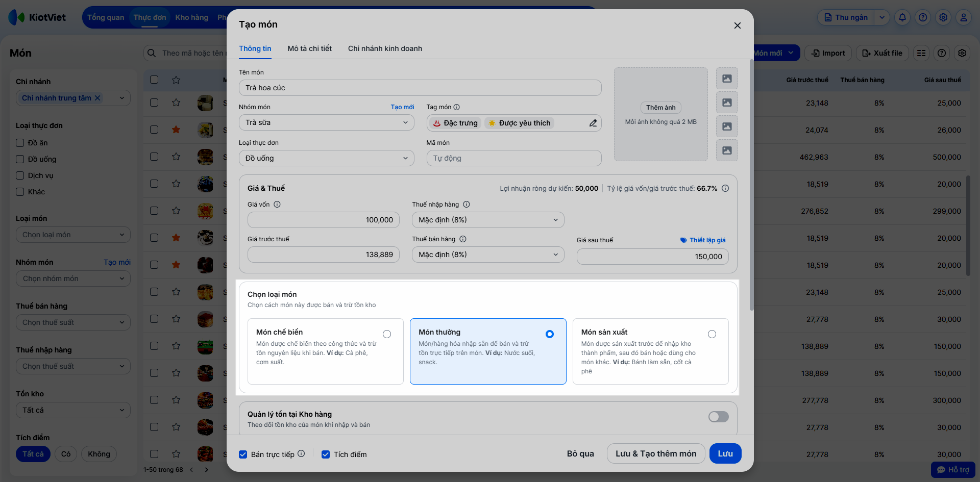The height and width of the screenshot is (482, 980).
Task: Open the column list view icon
Action: point(921,53)
